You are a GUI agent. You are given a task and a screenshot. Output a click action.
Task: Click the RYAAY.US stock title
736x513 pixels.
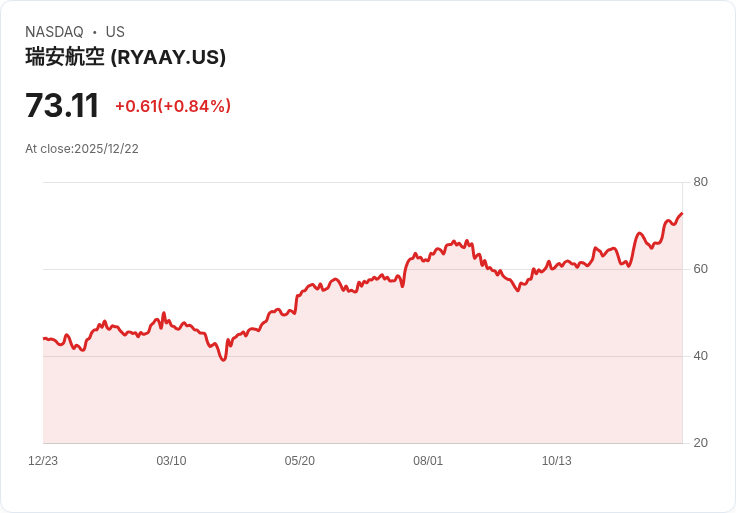click(125, 57)
